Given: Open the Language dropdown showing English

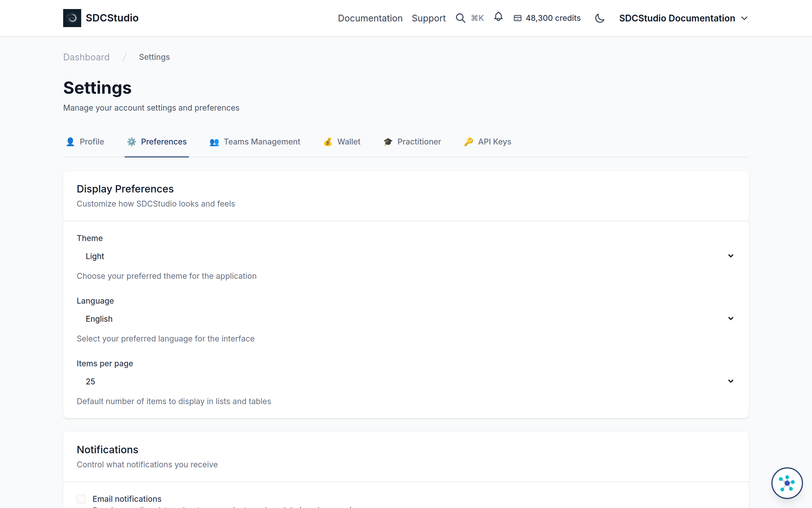Looking at the screenshot, I should coord(406,319).
